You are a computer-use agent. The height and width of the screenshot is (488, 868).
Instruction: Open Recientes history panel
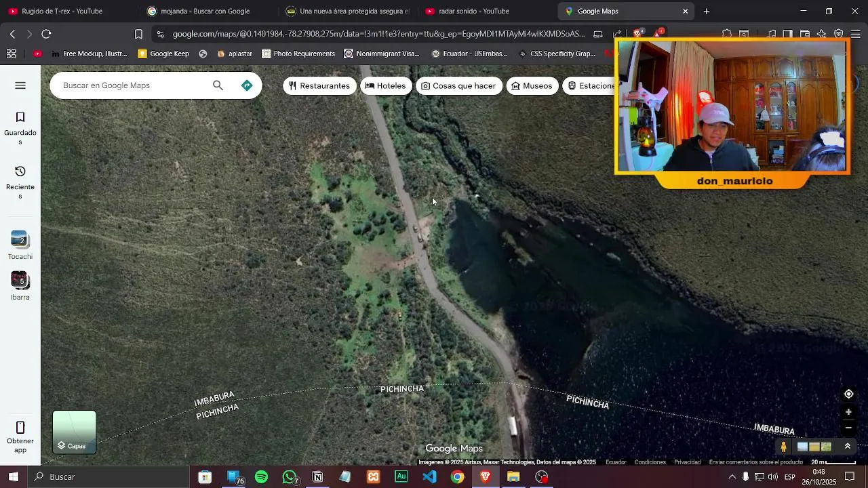(x=20, y=182)
